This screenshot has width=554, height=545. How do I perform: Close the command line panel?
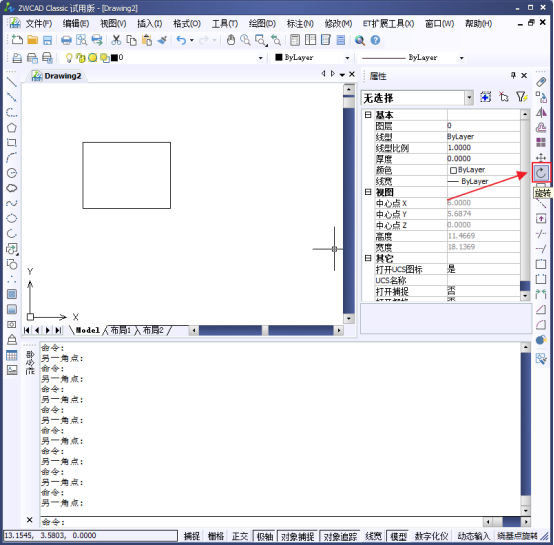click(30, 520)
